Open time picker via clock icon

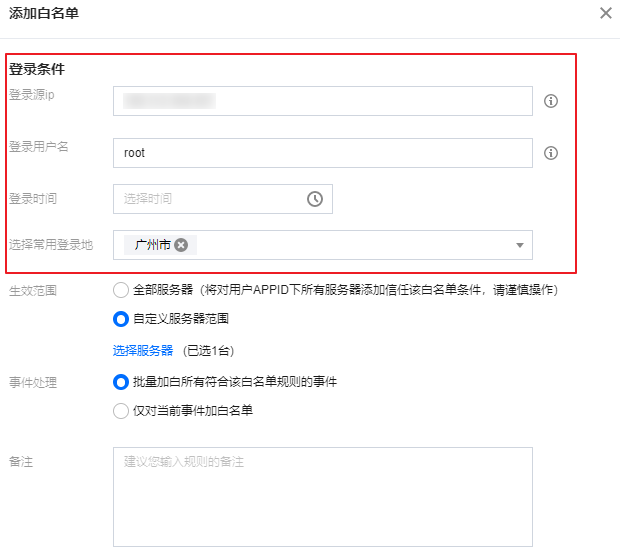click(x=315, y=199)
